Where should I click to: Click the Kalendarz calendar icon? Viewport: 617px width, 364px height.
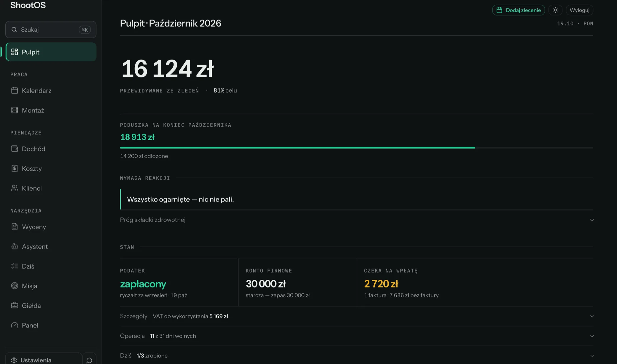(x=15, y=90)
